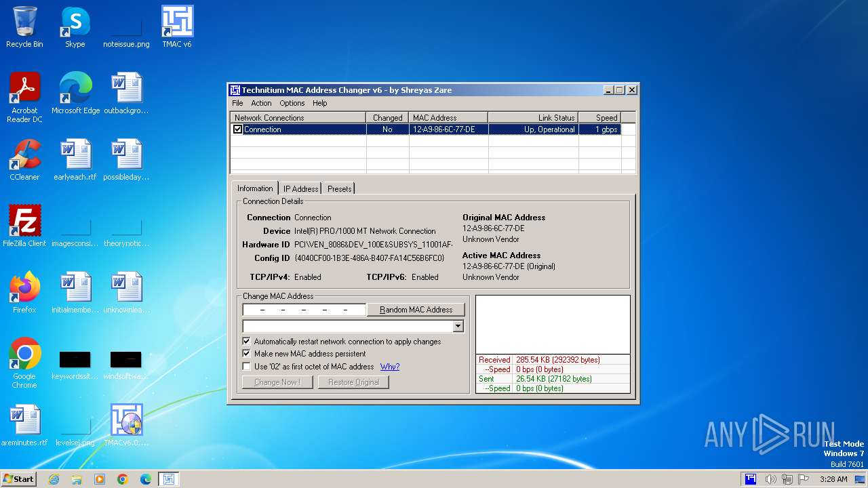868x488 pixels.
Task: Switch to the Information tab
Action: pyautogui.click(x=255, y=188)
